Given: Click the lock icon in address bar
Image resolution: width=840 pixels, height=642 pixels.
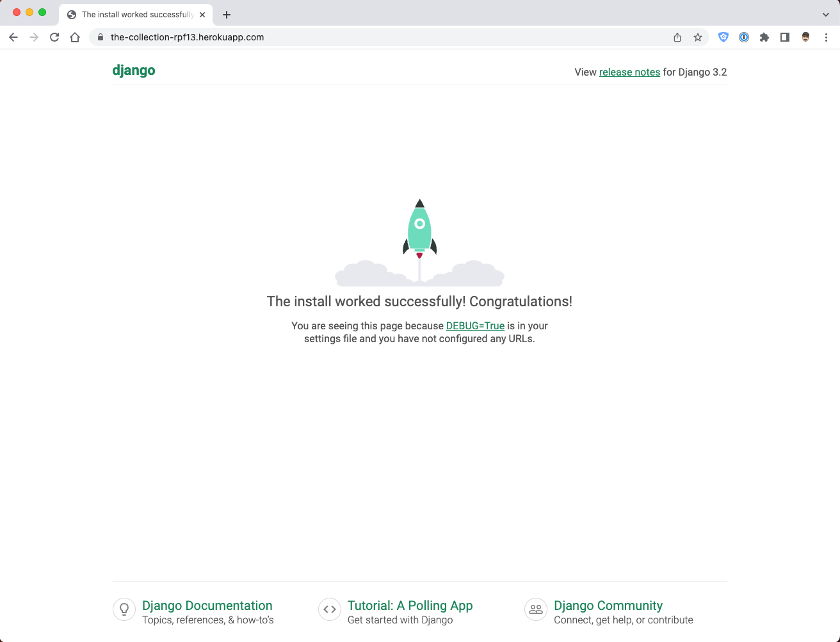Looking at the screenshot, I should (100, 37).
